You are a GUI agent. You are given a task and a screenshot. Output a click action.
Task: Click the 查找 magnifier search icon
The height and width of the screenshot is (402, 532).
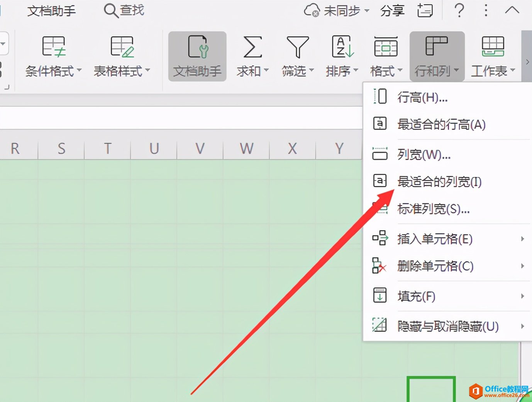coord(111,10)
